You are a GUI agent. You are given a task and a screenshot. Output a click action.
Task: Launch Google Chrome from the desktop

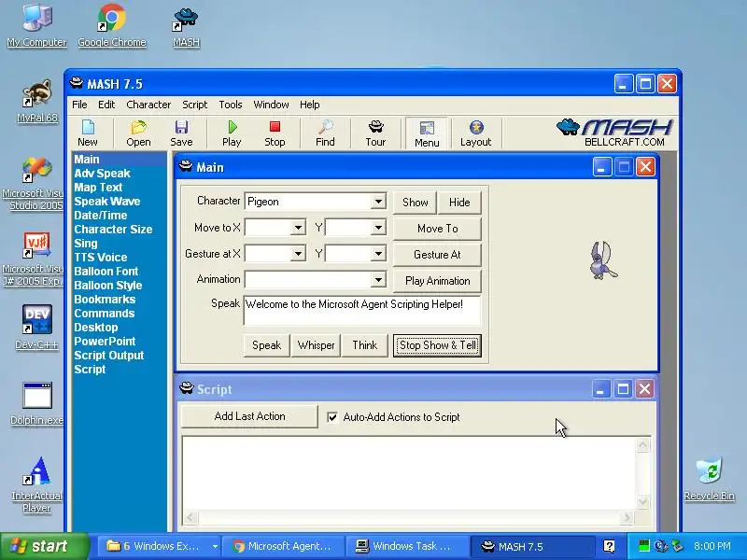[x=112, y=25]
